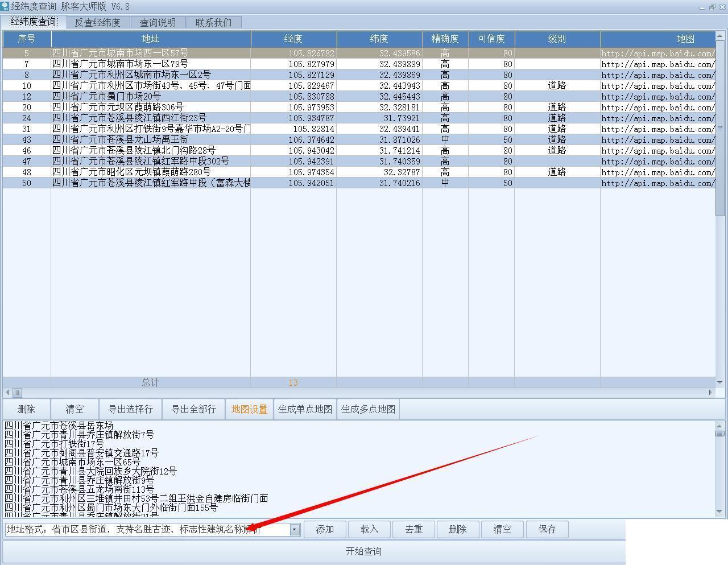Click 保存 button

547,529
